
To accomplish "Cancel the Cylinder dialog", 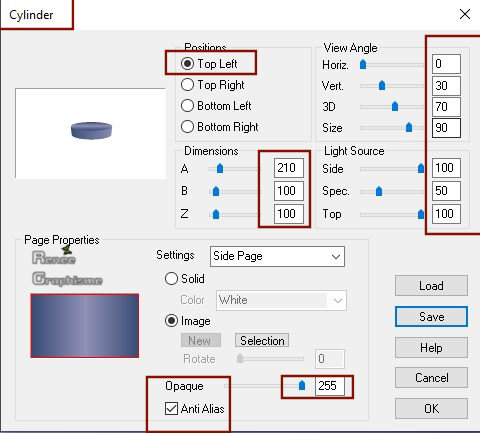I will [x=431, y=378].
